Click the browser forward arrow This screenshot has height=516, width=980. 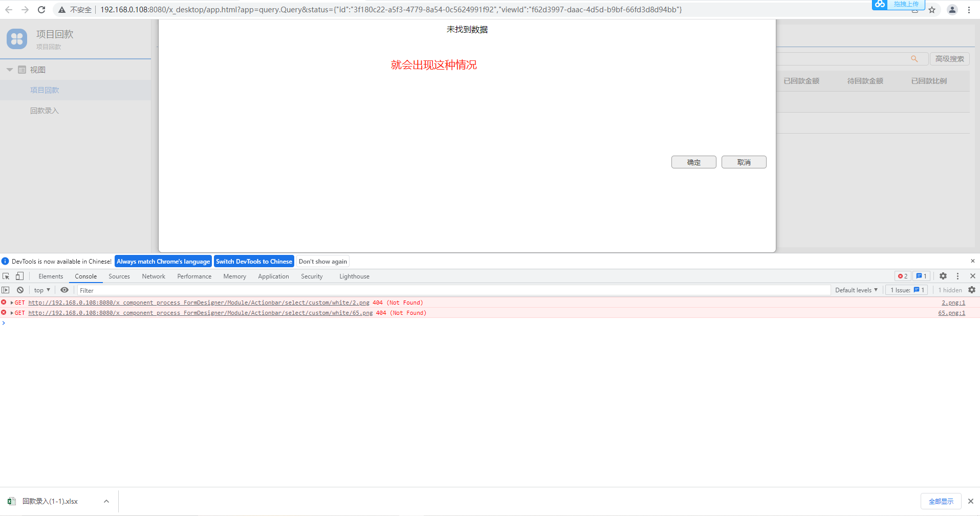click(25, 10)
